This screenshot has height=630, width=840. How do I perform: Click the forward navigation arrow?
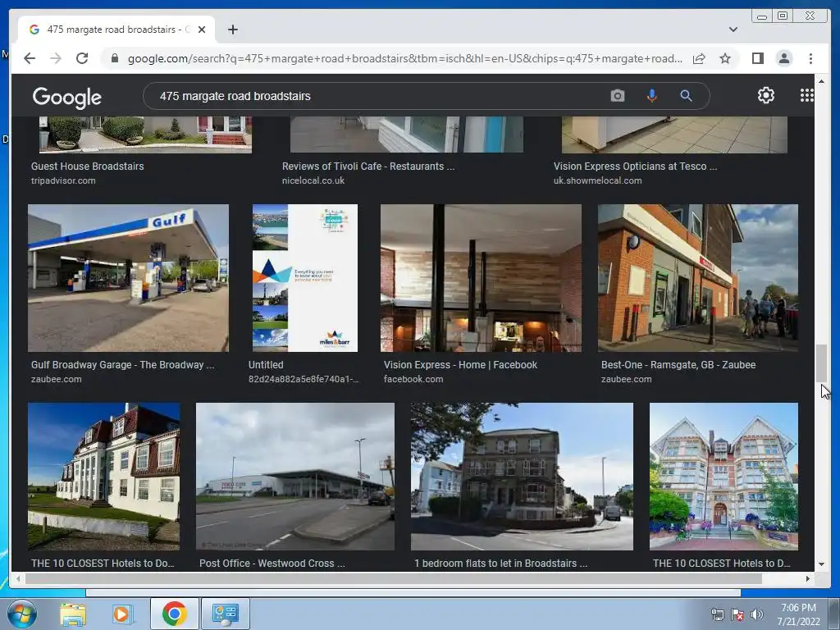click(x=56, y=58)
